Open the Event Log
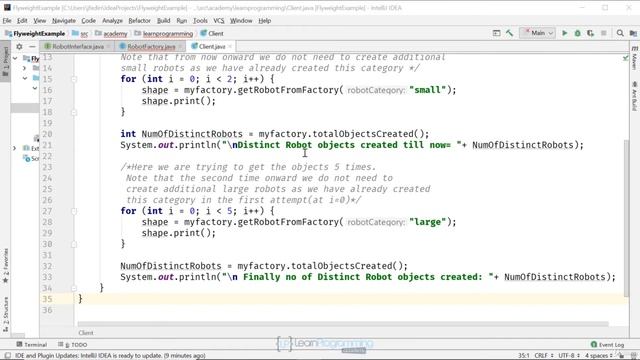The image size is (640, 360). coord(607,344)
